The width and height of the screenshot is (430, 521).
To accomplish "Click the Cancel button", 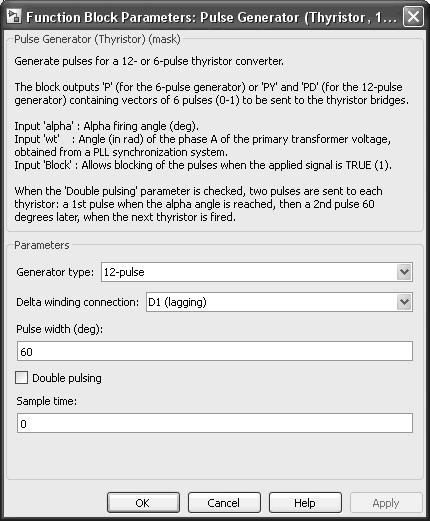I will [224, 503].
